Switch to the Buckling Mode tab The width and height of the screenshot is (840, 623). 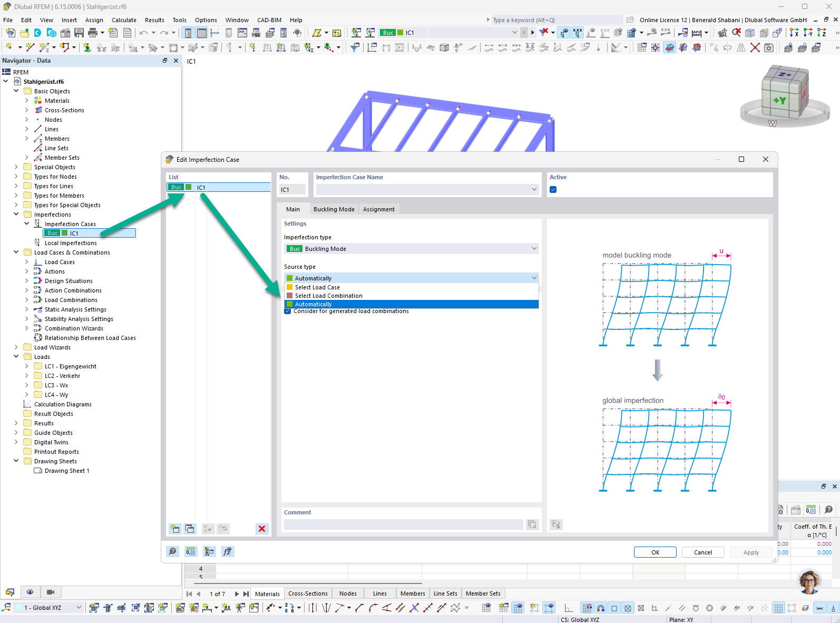click(334, 209)
